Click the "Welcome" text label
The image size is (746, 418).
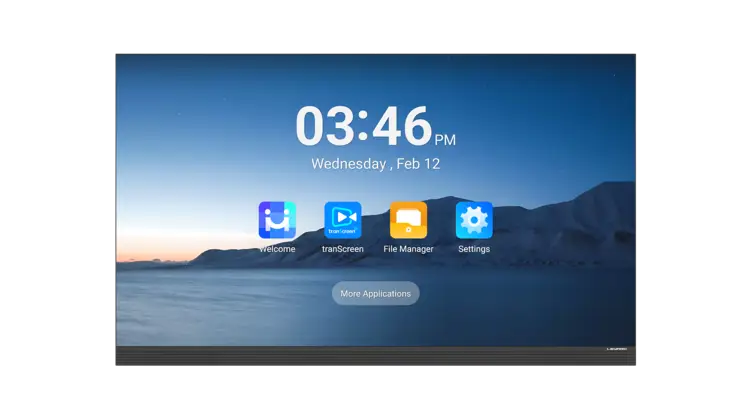pyautogui.click(x=277, y=249)
